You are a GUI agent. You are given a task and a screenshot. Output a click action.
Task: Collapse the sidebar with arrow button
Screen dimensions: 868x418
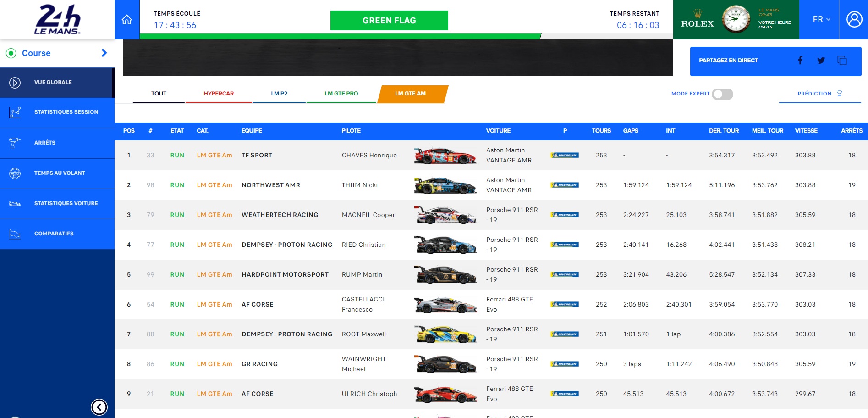99,407
